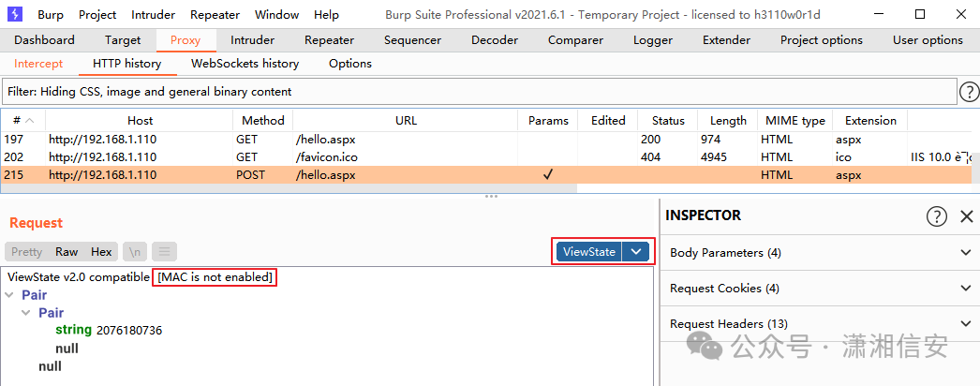Switch request view to Raw
The image size is (980, 386).
pyautogui.click(x=67, y=252)
